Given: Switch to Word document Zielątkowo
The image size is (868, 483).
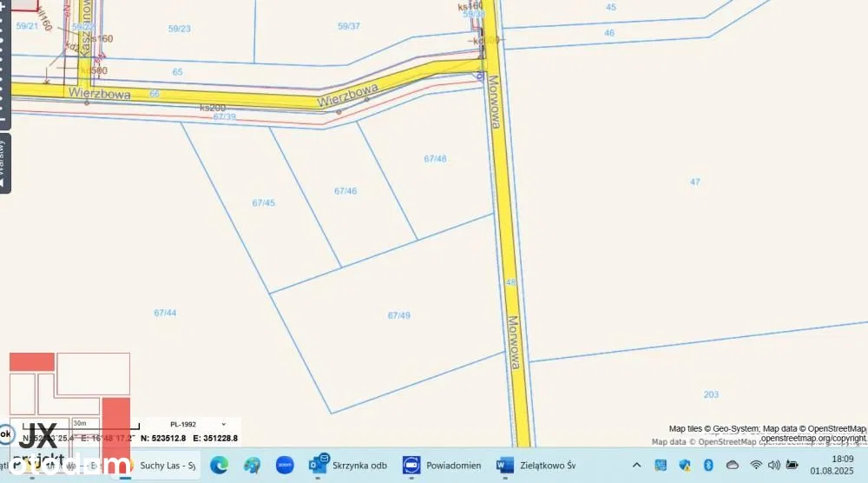Looking at the screenshot, I should click(x=536, y=466).
